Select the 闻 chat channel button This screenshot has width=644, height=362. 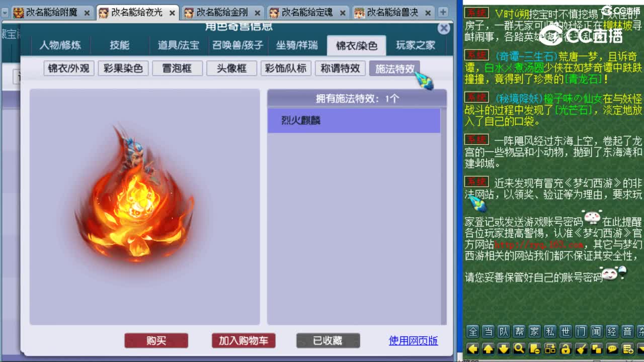[x=596, y=332]
